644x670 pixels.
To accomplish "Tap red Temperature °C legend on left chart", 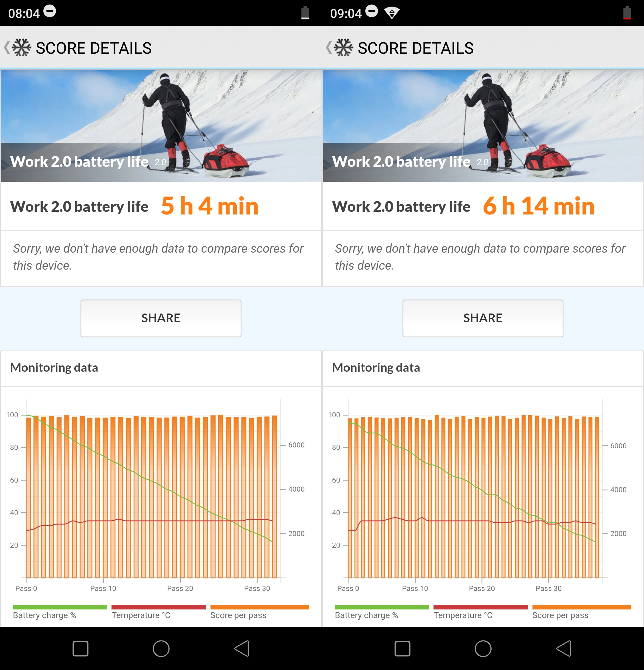I will [x=159, y=612].
